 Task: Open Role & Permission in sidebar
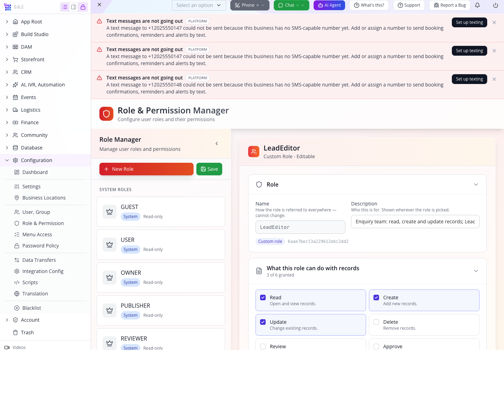(x=43, y=223)
